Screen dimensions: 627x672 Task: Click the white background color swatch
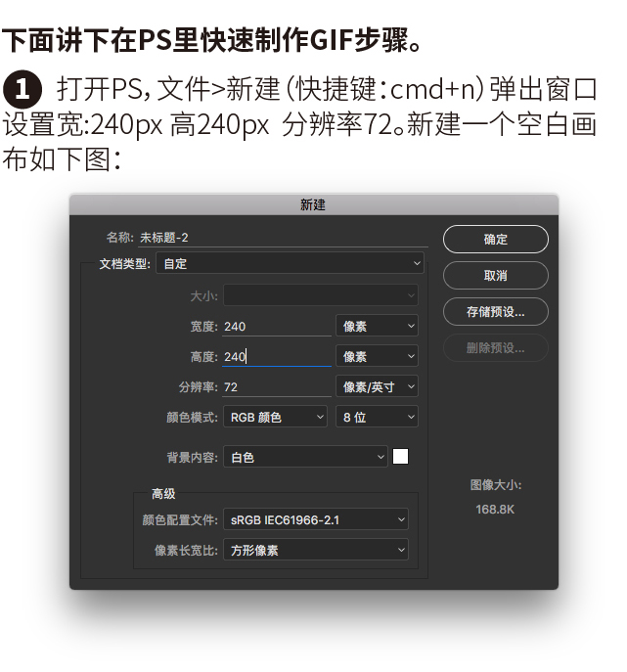pyautogui.click(x=400, y=457)
